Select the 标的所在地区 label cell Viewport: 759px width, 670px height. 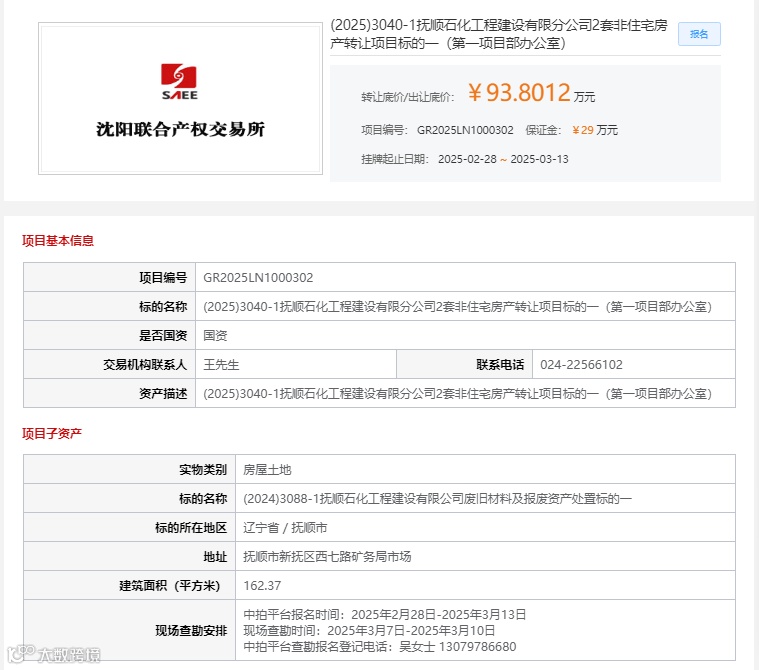coord(129,528)
